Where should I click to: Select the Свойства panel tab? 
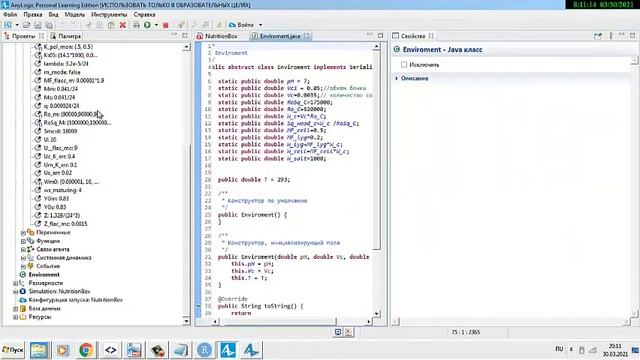[x=413, y=36]
